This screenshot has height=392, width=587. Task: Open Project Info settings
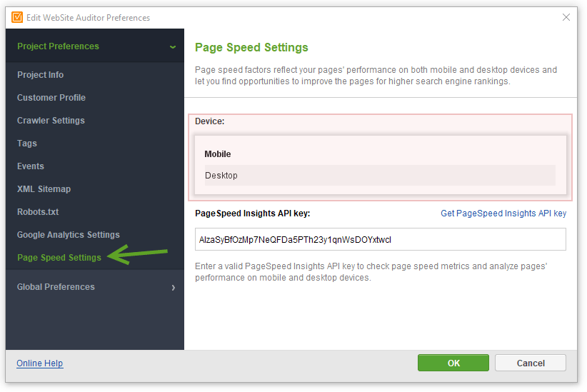point(41,74)
